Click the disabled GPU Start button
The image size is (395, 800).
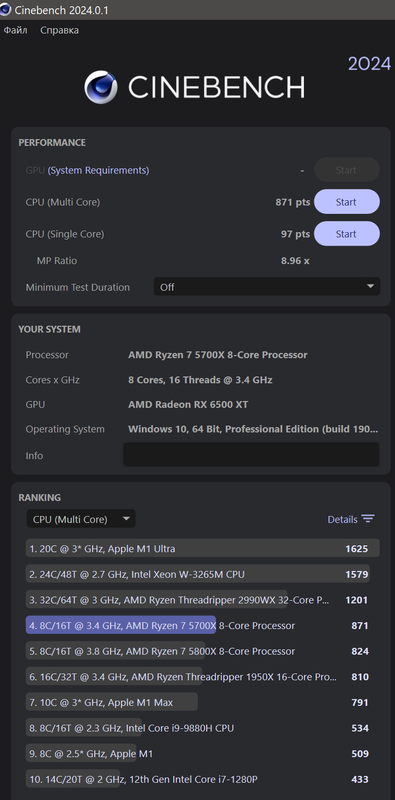tap(347, 170)
